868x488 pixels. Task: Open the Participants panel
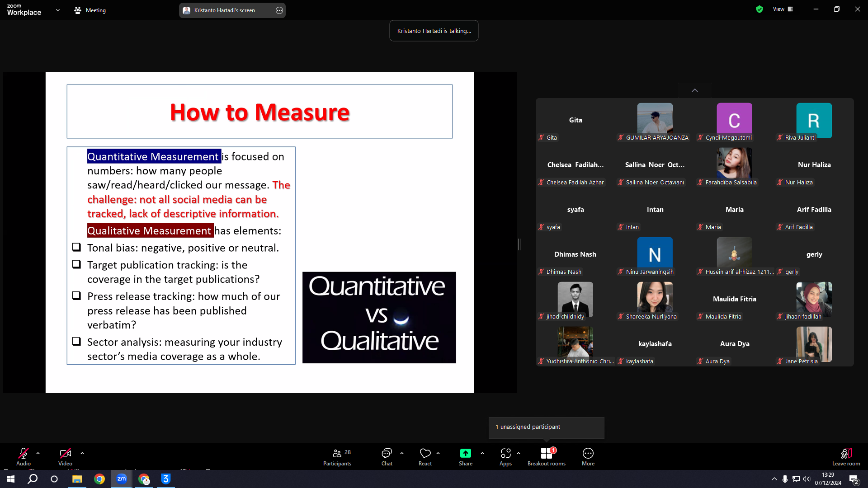pos(337,457)
